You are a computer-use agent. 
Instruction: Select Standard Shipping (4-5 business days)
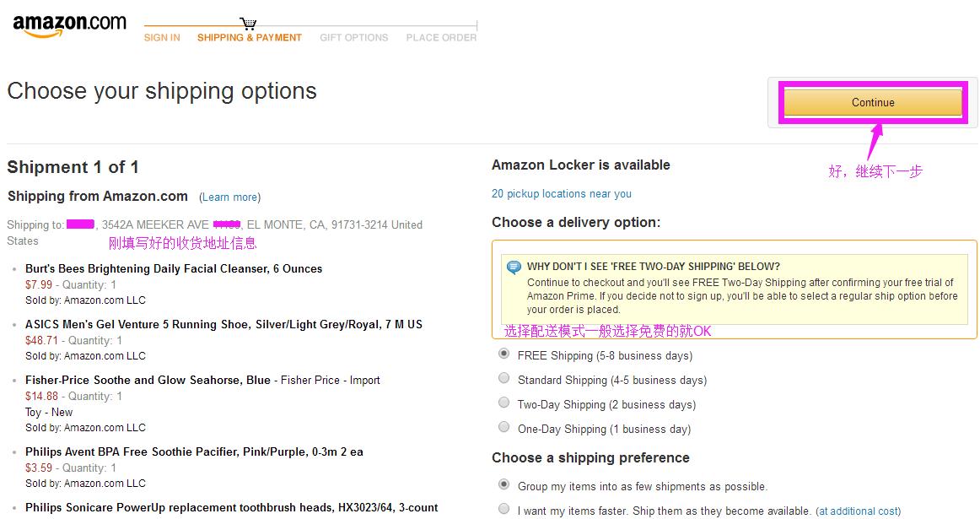point(504,379)
